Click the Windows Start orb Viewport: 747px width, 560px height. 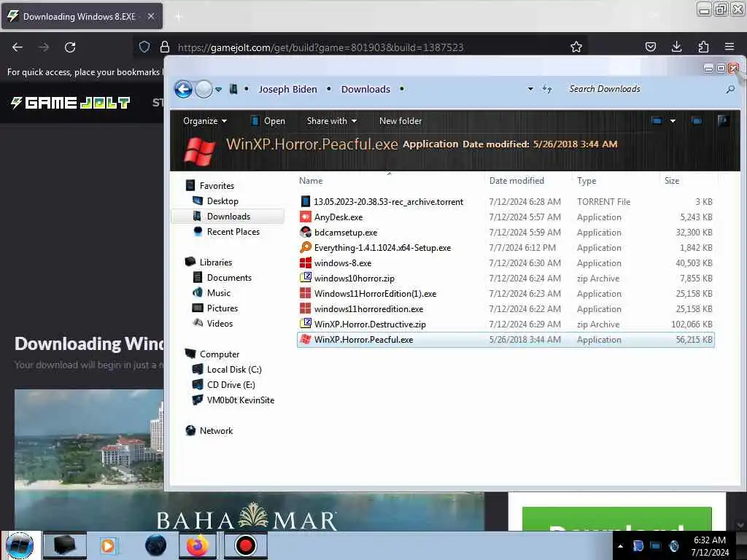tap(20, 545)
